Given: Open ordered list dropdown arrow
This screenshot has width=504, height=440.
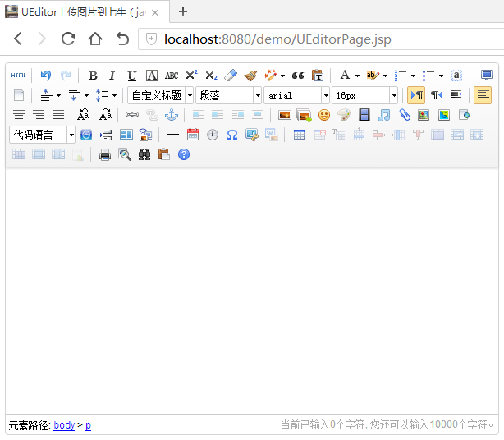Looking at the screenshot, I should click(413, 76).
